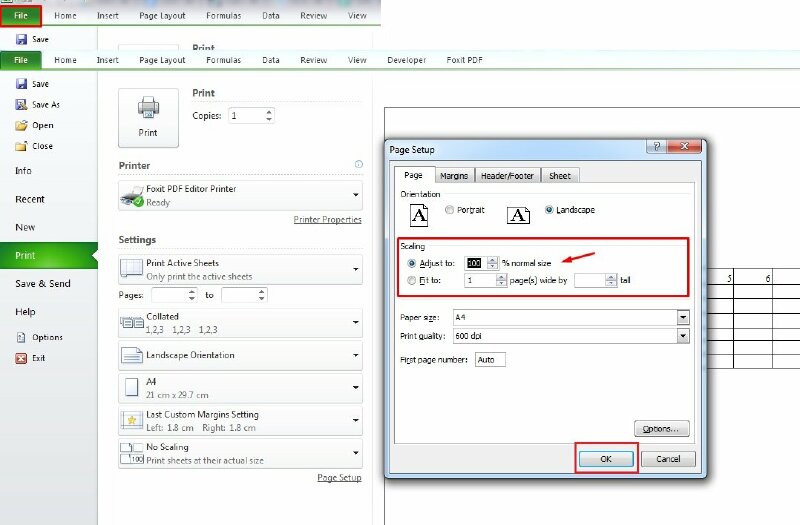Click the Close folder icon
Image resolution: width=800 pixels, height=525 pixels.
tap(21, 146)
